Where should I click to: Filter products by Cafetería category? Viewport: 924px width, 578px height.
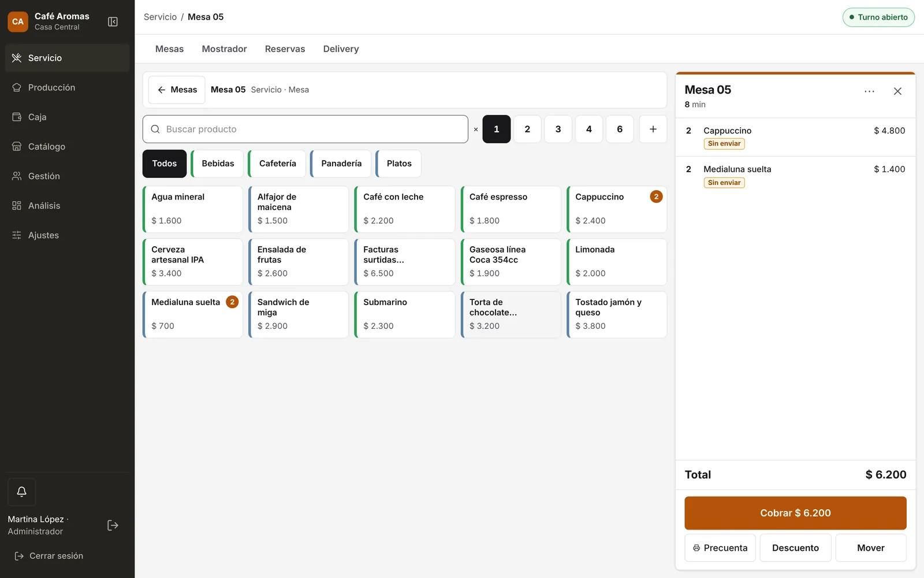point(277,164)
